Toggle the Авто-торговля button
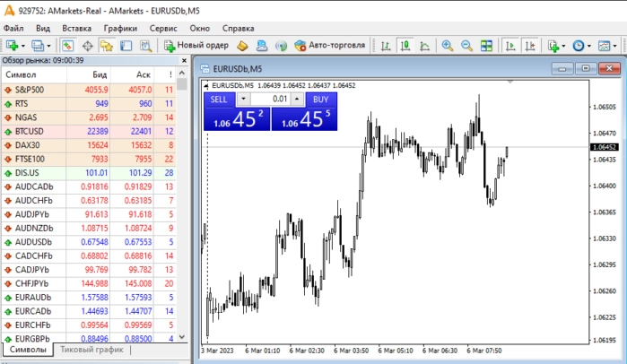Image resolution: width=627 pixels, height=364 pixels. [x=330, y=46]
